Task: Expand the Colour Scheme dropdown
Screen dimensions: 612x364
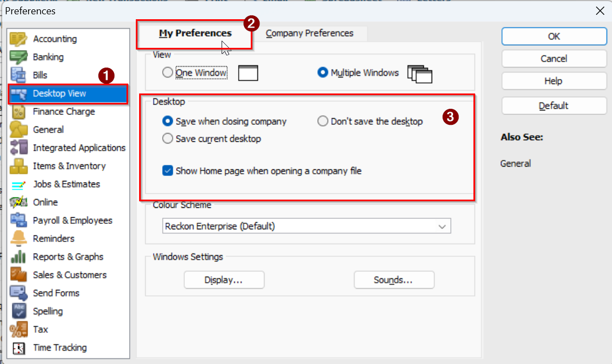Action: [x=442, y=226]
